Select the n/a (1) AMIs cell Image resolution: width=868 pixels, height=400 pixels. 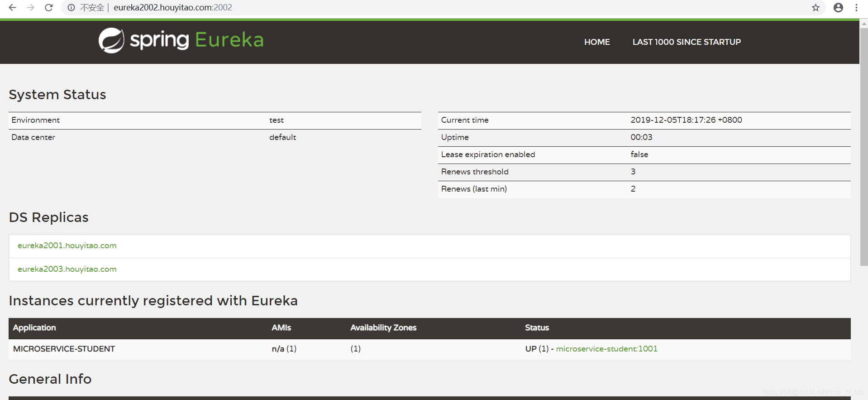[x=284, y=349]
